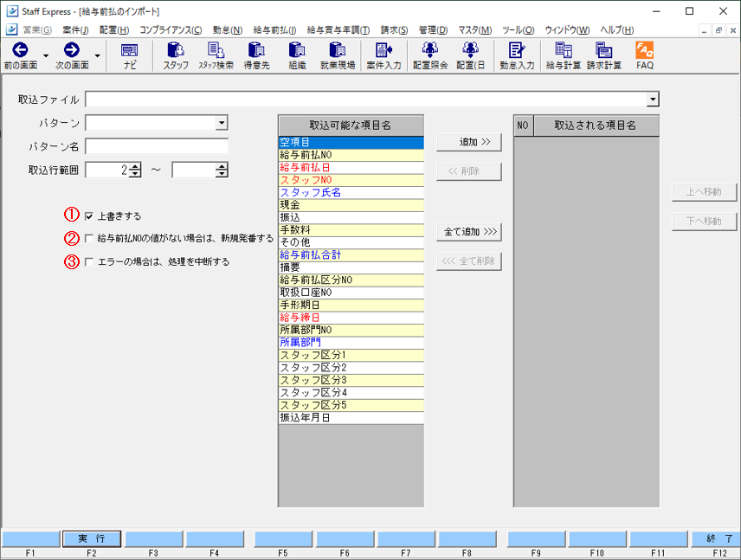Select 所属部門NO in the list

[351, 331]
